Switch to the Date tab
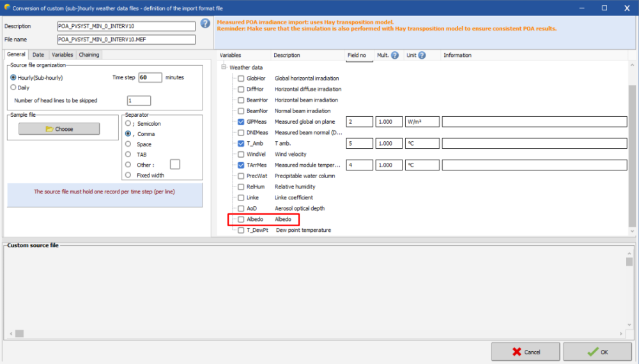The height and width of the screenshot is (364, 639). [38, 55]
